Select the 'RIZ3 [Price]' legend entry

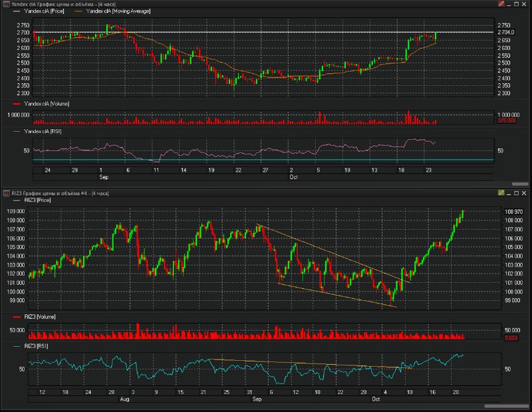(32, 200)
